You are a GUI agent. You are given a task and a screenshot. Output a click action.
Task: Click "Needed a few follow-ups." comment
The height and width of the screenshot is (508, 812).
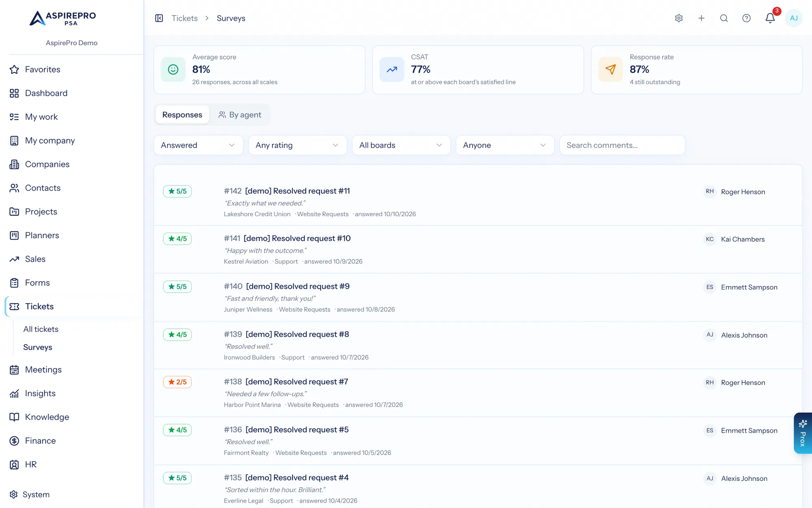(x=266, y=394)
